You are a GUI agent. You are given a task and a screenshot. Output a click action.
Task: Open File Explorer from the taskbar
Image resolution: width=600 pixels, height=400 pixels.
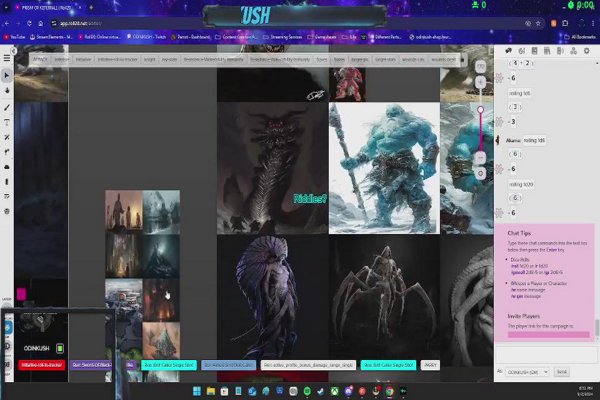[x=210, y=391]
